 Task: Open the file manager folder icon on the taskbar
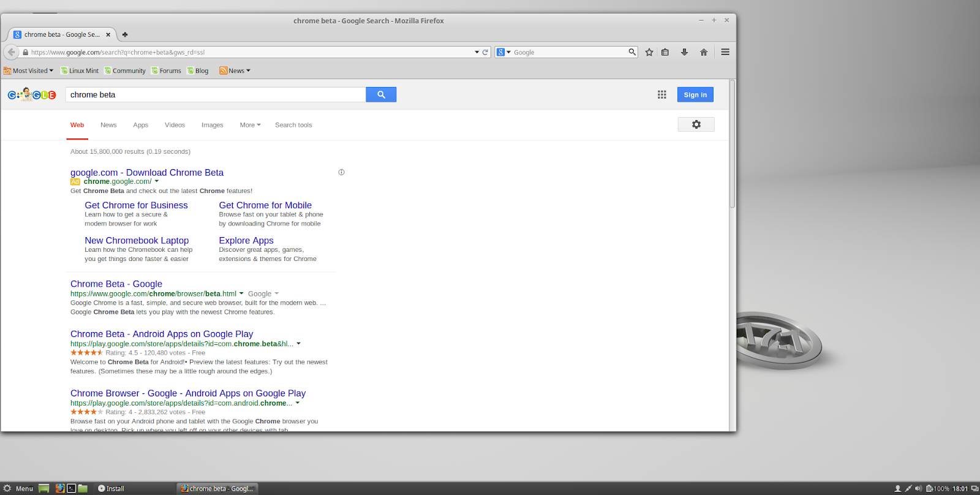pyautogui.click(x=83, y=488)
